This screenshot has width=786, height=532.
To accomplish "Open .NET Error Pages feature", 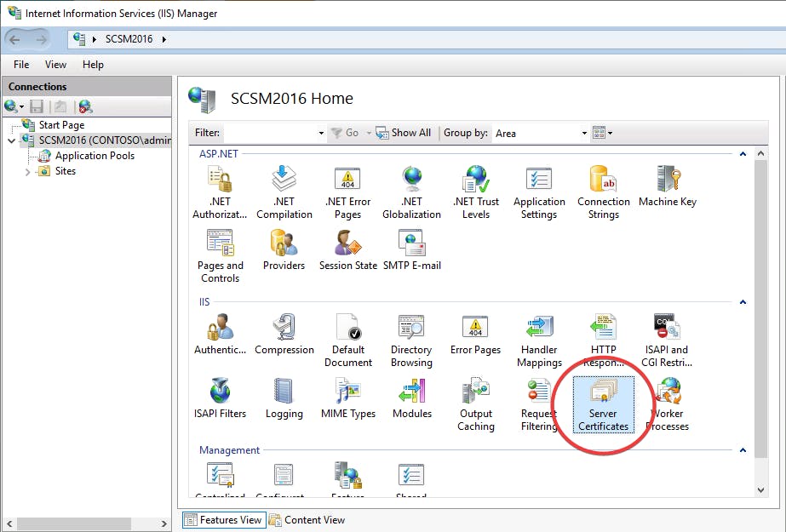I will pyautogui.click(x=348, y=193).
